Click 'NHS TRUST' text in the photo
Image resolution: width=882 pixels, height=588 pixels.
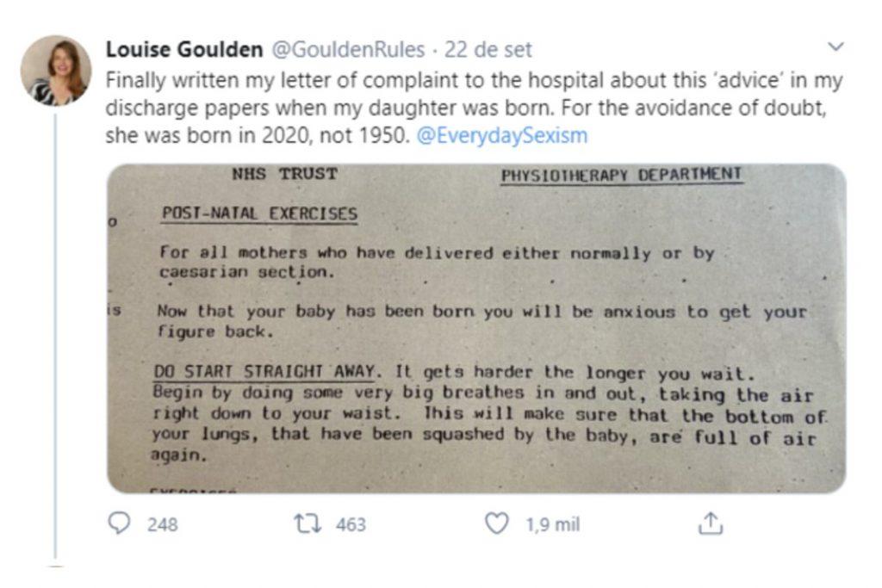coord(284,174)
